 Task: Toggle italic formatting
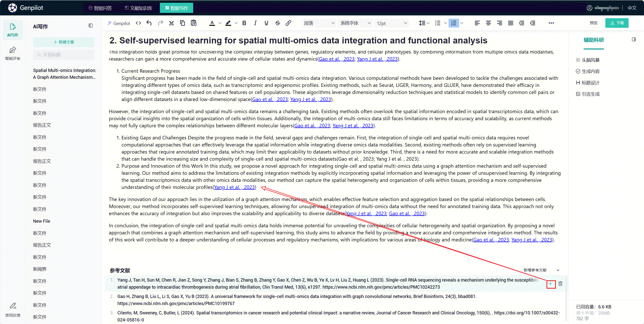(255, 23)
